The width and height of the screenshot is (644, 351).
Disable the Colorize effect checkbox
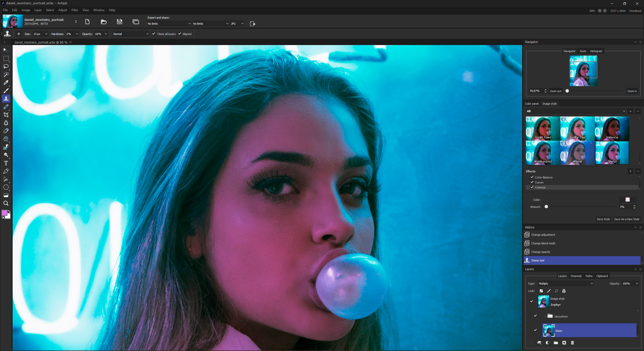(x=532, y=187)
